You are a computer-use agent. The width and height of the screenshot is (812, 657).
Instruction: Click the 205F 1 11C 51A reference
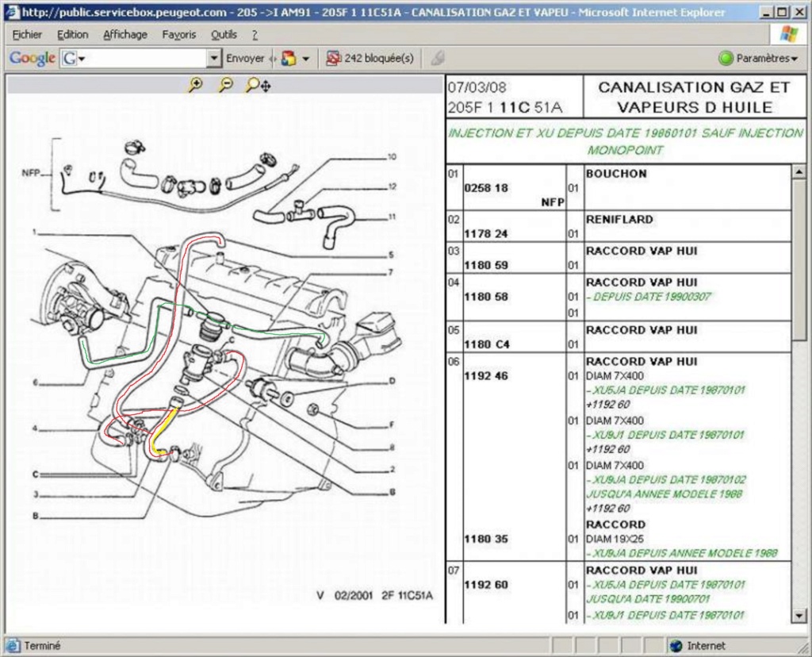(x=505, y=108)
